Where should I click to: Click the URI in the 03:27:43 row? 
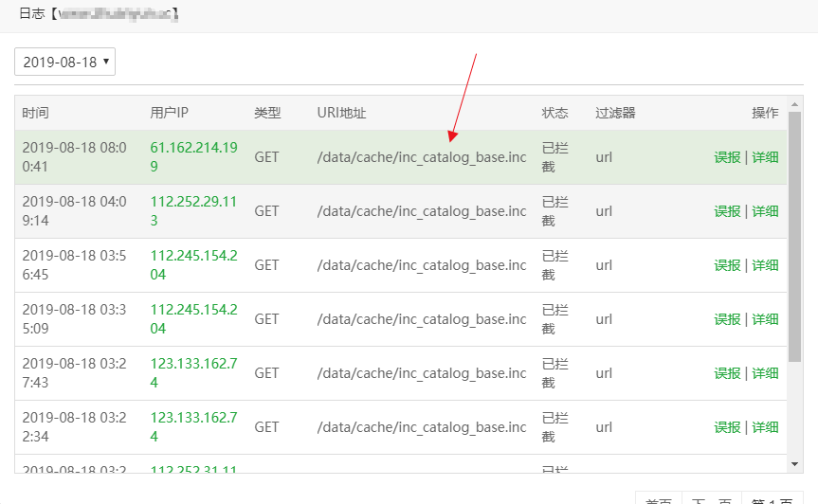pos(422,373)
